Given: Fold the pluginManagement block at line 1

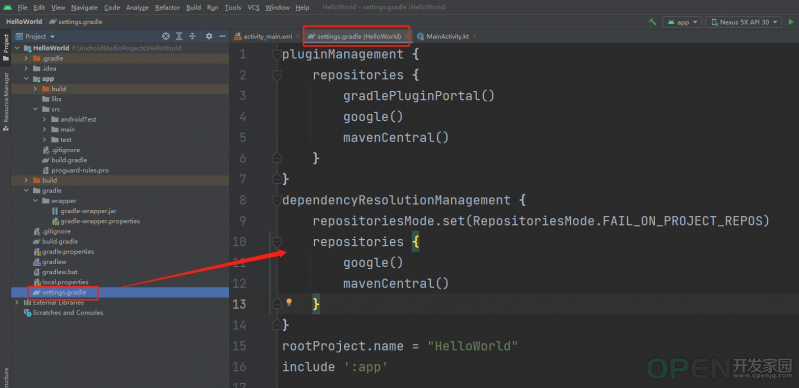Looking at the screenshot, I should [277, 54].
